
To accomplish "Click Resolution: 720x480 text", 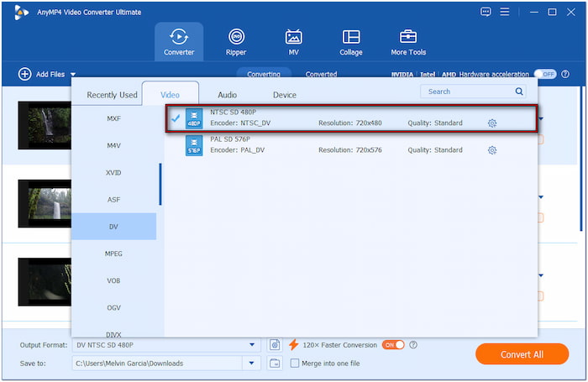I will pos(350,123).
